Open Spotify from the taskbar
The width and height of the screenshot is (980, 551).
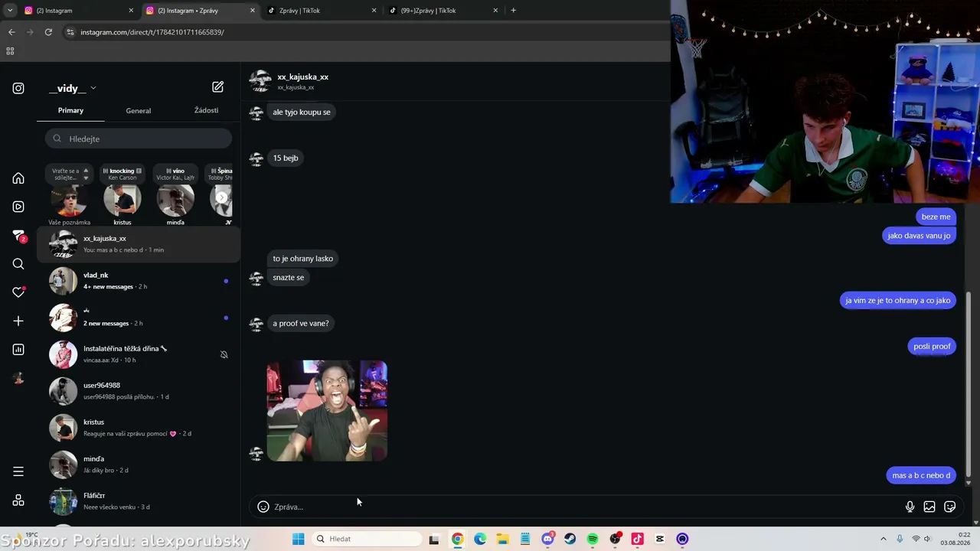pyautogui.click(x=593, y=539)
